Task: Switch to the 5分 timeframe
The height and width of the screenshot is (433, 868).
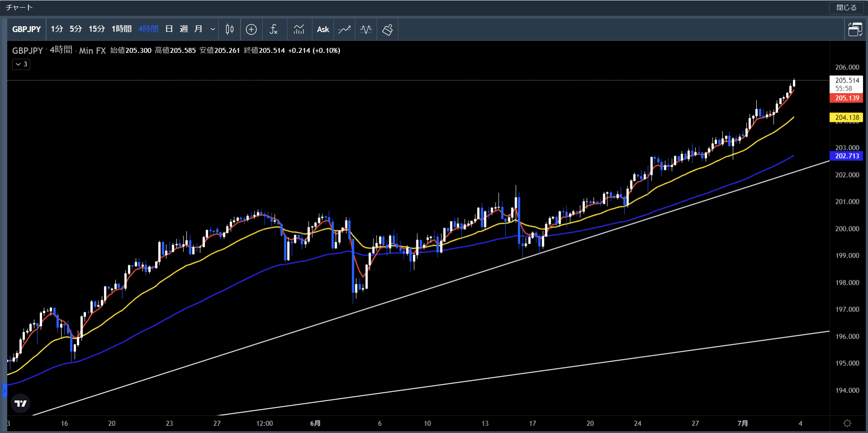Action: tap(75, 29)
